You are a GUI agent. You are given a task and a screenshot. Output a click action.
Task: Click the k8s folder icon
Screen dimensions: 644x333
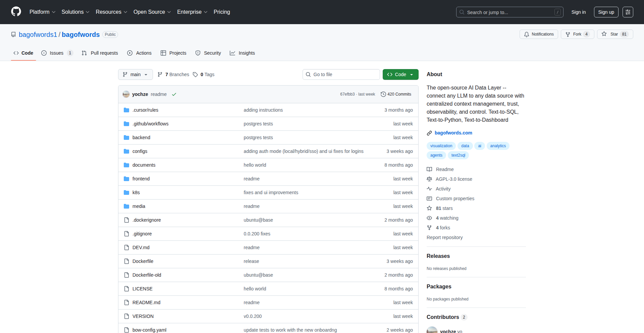[x=126, y=192]
